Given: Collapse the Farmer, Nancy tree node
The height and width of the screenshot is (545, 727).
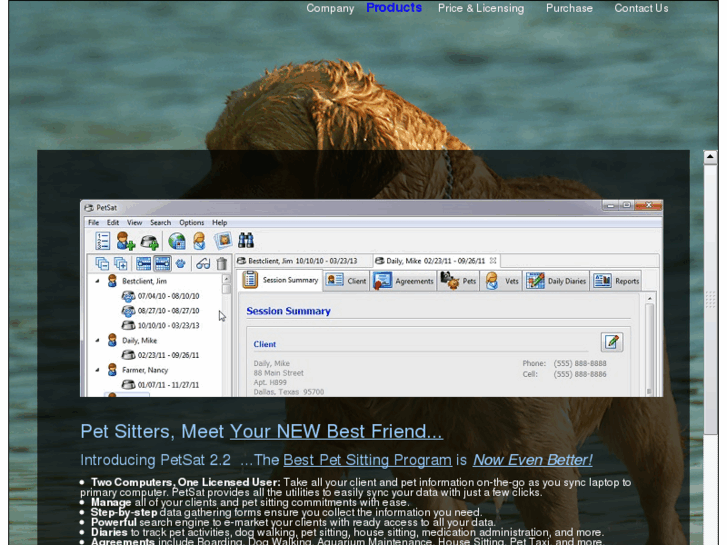Looking at the screenshot, I should pyautogui.click(x=97, y=370).
